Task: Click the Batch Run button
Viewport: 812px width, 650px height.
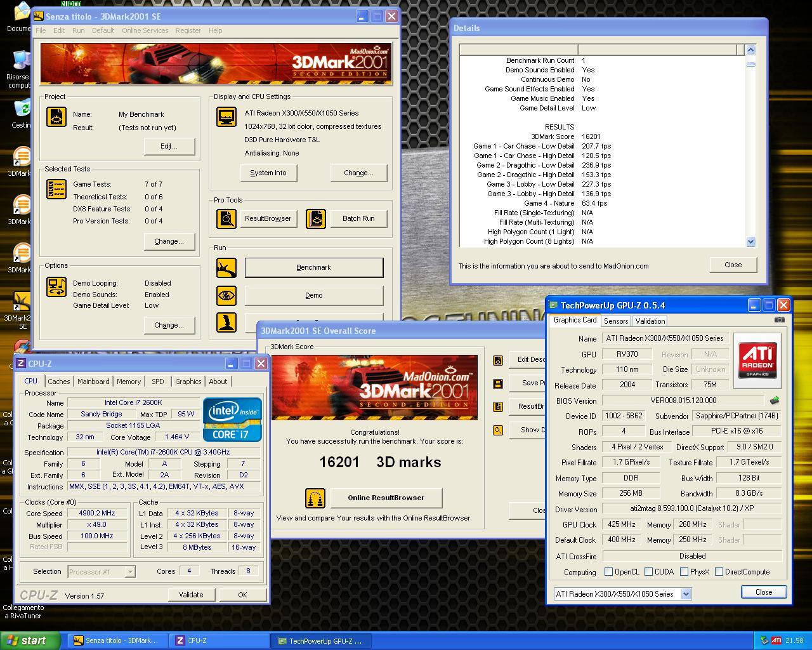Action: click(x=358, y=218)
